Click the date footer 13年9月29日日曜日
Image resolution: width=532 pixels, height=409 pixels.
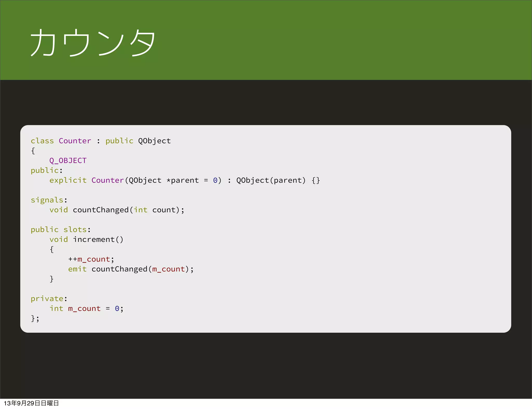tap(31, 403)
